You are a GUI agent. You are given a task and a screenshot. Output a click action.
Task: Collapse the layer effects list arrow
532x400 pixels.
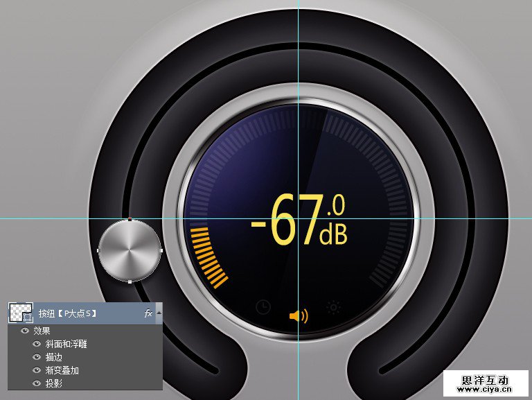click(158, 313)
